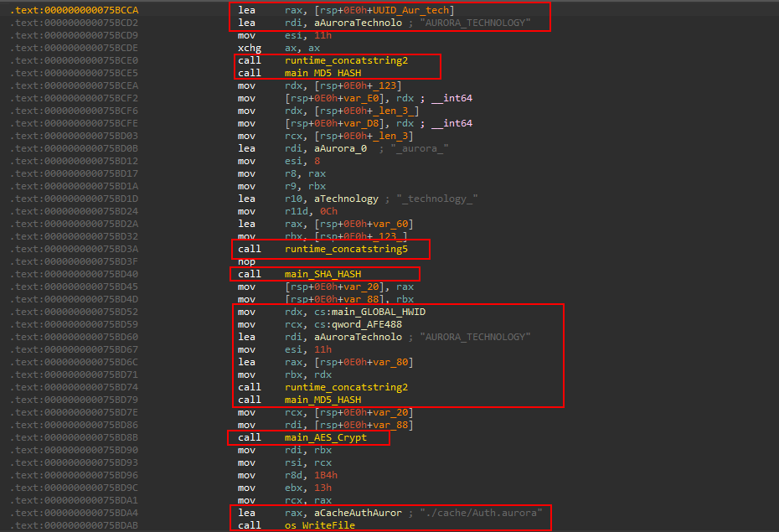Jump to runtime_concatstring2 function
The height and width of the screenshot is (532, 779).
pos(345,60)
